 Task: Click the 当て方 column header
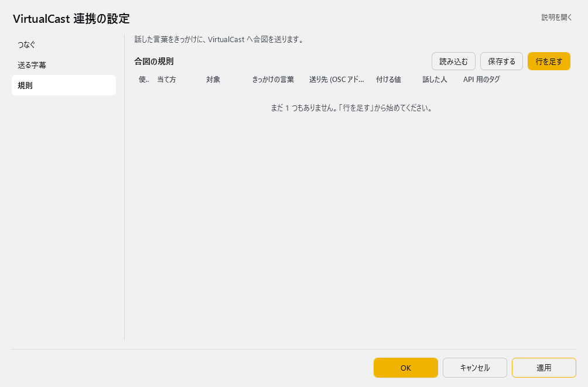tap(166, 80)
